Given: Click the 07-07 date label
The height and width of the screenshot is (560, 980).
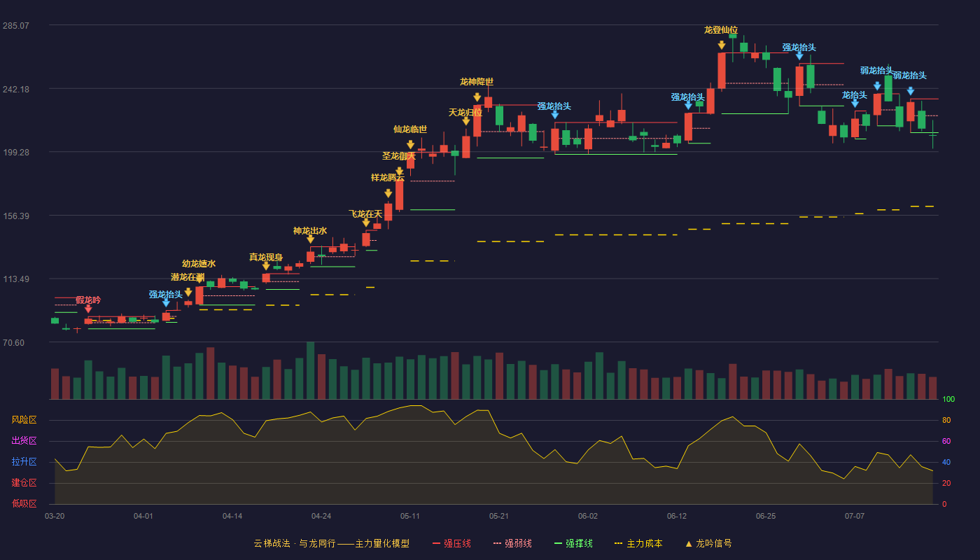Looking at the screenshot, I should pos(855,516).
